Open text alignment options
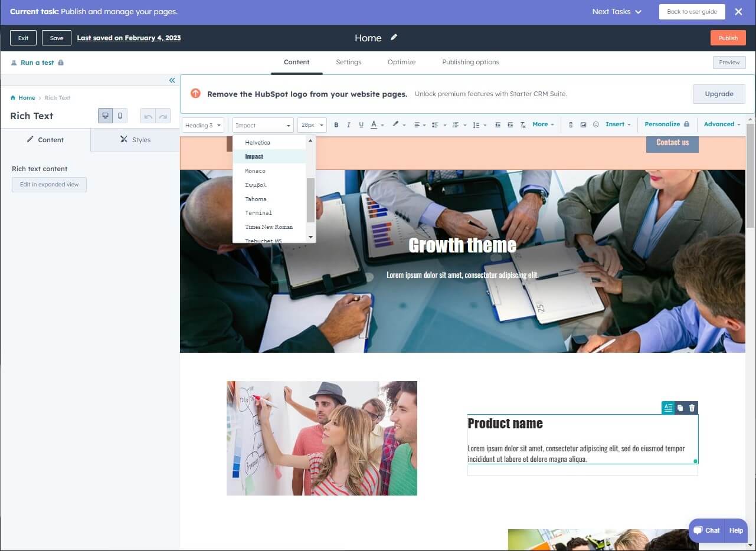756x551 pixels. pos(420,124)
